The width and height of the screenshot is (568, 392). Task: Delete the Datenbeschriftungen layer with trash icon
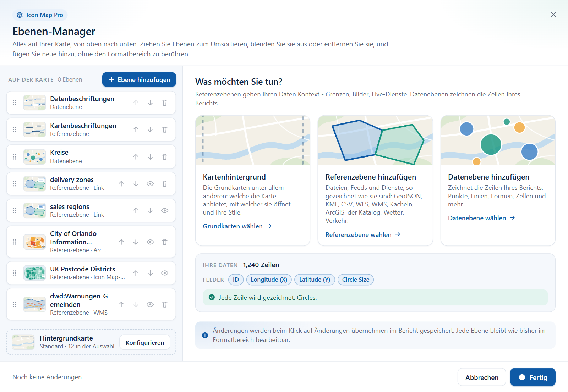[165, 103]
